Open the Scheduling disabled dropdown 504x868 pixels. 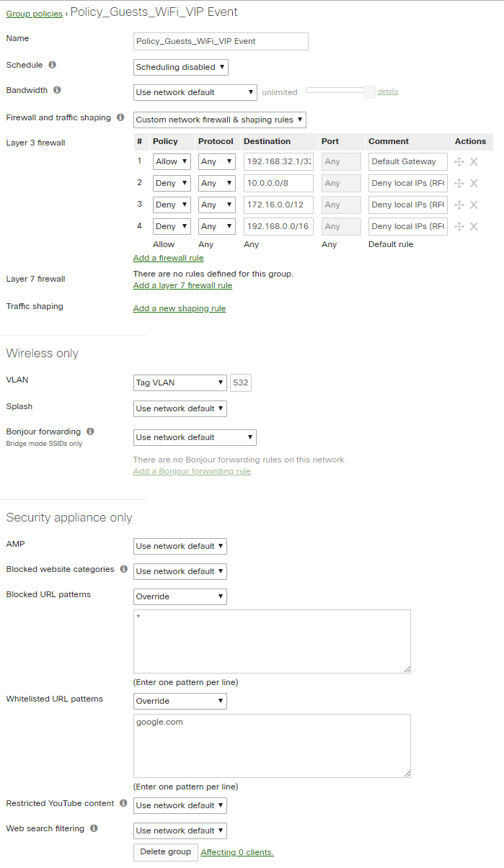tap(180, 67)
